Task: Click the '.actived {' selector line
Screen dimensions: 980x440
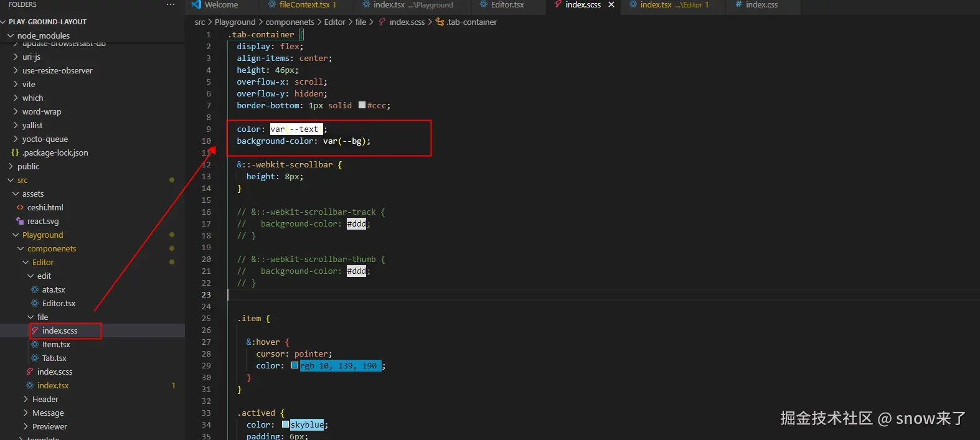Action: (260, 413)
